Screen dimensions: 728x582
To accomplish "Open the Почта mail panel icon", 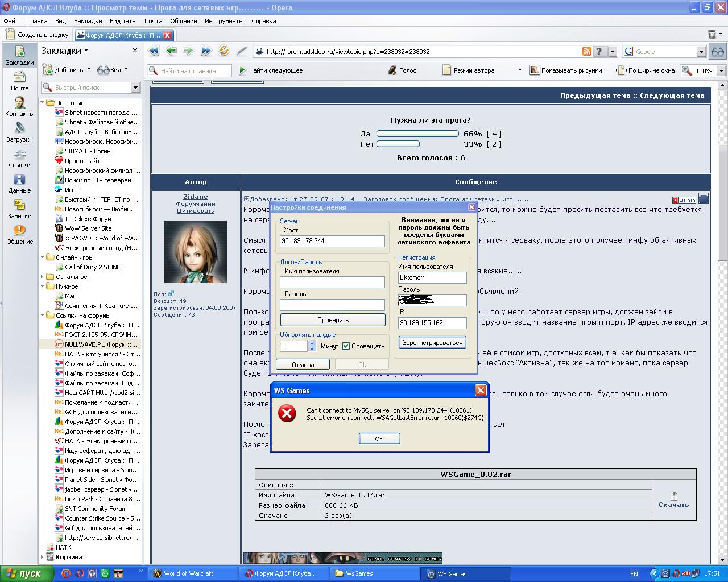I will click(x=19, y=81).
